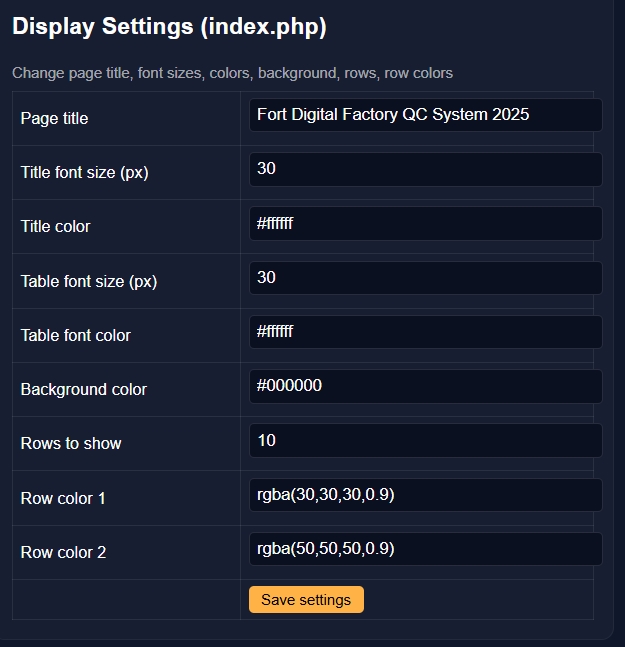The height and width of the screenshot is (647, 625).
Task: Select the Row color 2 input field
Action: coord(425,549)
